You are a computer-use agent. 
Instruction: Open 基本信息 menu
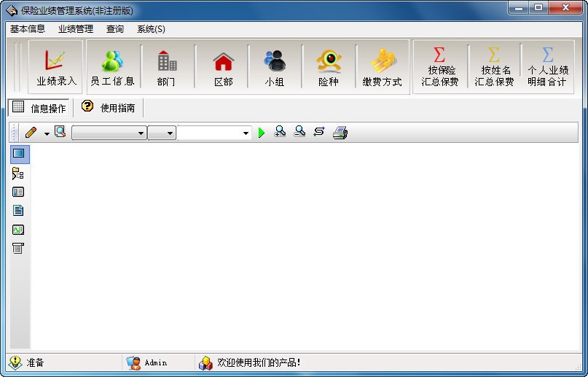(x=28, y=29)
